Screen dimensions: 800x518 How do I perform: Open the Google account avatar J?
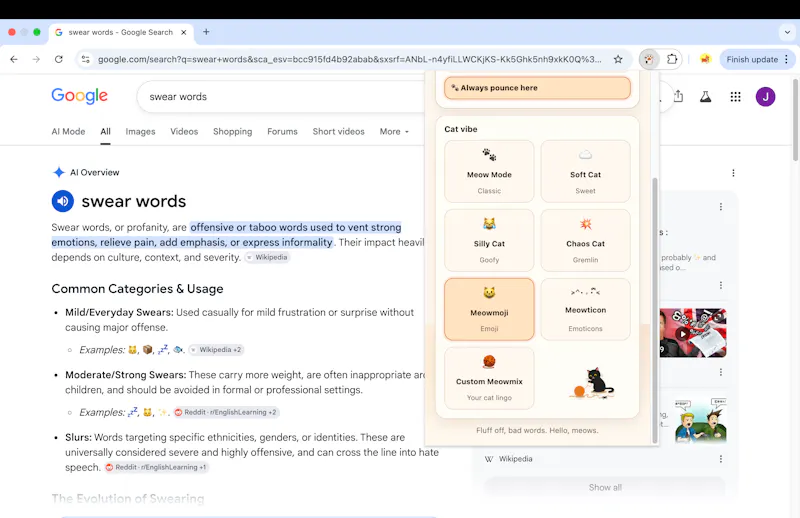765,96
